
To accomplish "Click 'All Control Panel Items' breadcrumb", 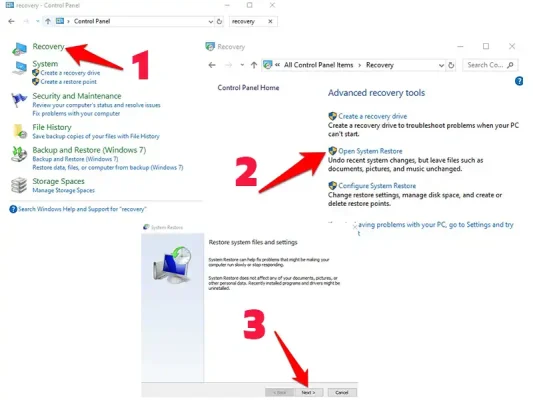I will [x=319, y=65].
